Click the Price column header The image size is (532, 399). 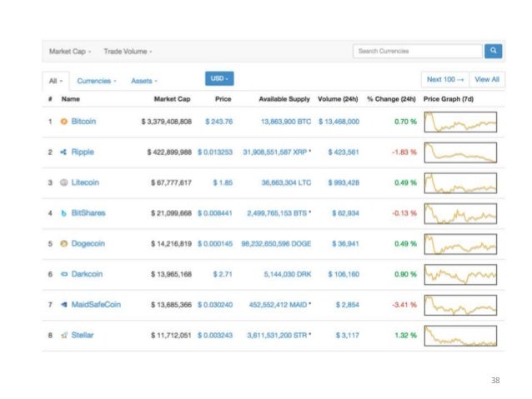[x=223, y=99]
